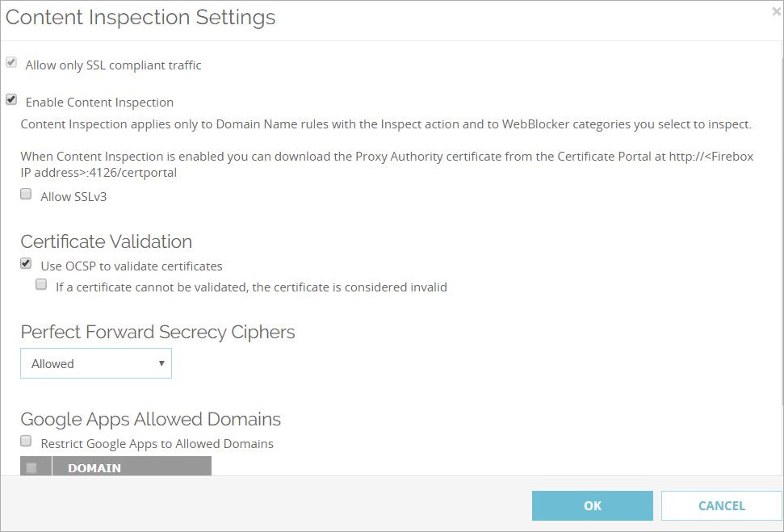Click the Domain Name rules description paragraph
The width and height of the screenshot is (784, 532).
pos(386,124)
